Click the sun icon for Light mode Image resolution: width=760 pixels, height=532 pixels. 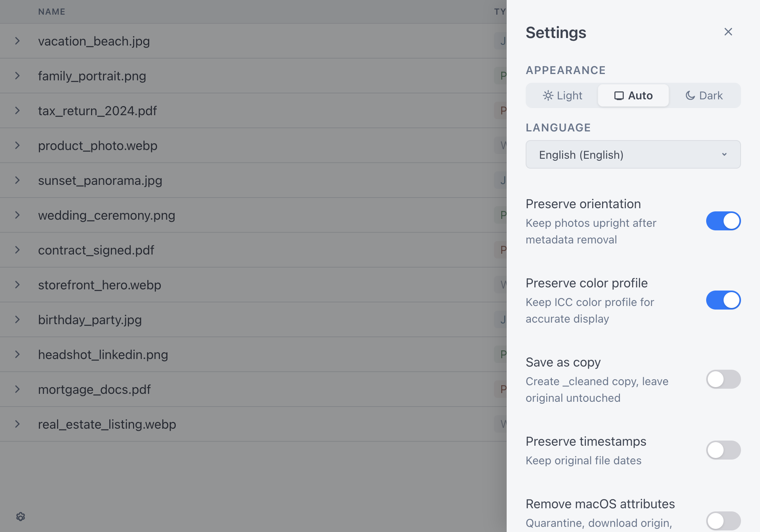point(548,95)
